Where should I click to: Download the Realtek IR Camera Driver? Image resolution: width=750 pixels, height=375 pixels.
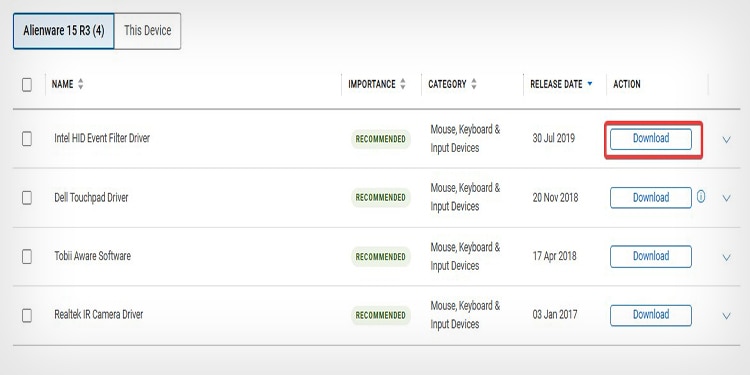pos(651,315)
